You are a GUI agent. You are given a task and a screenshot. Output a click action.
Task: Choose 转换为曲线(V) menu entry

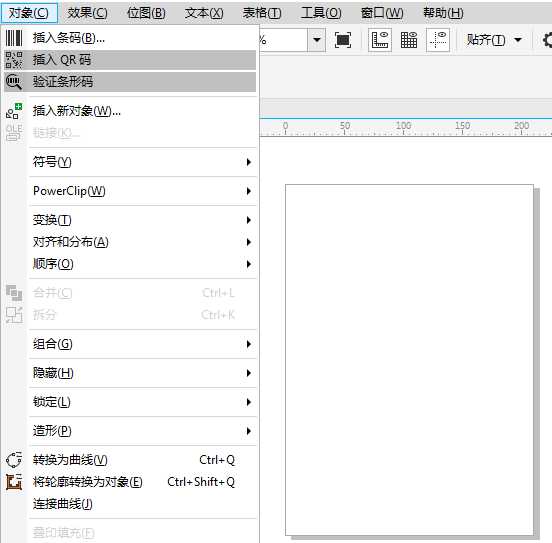point(130,460)
